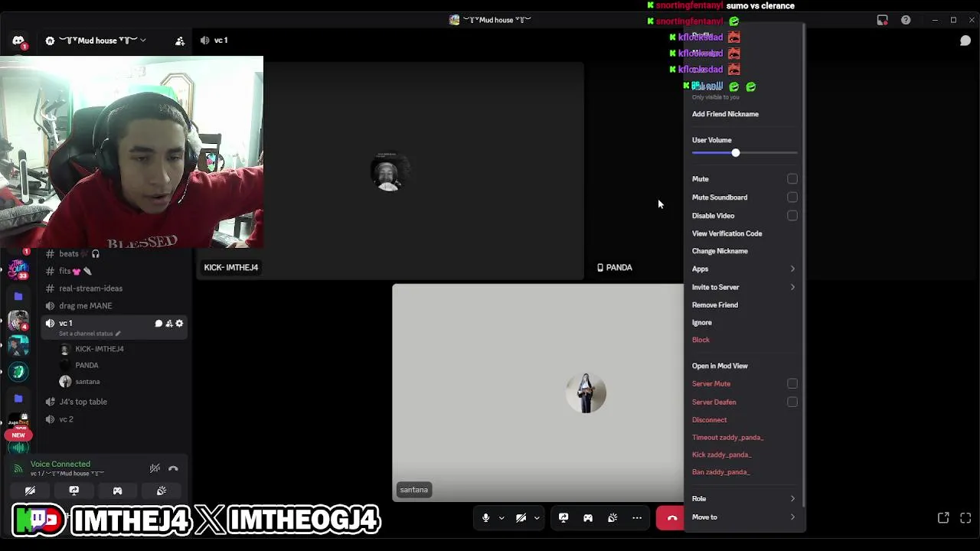Expand first server folder in sidebar
The height and width of the screenshot is (551, 980).
pos(18,296)
